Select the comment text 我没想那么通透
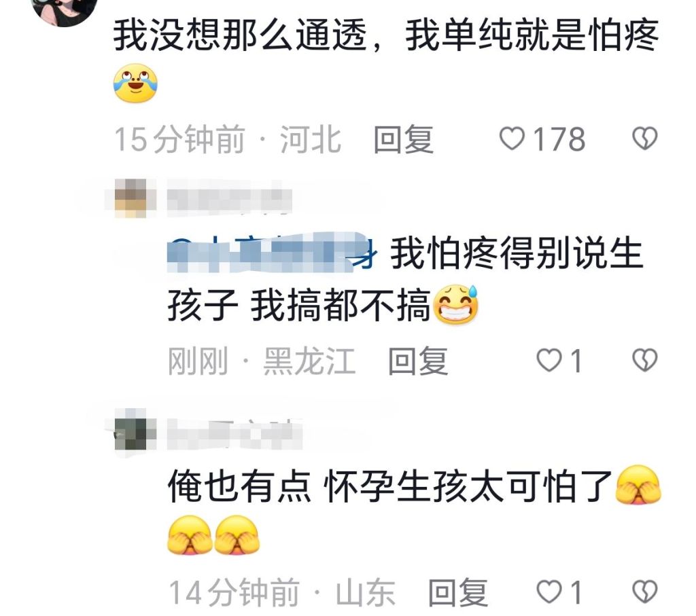The height and width of the screenshot is (616, 696). click(x=240, y=35)
